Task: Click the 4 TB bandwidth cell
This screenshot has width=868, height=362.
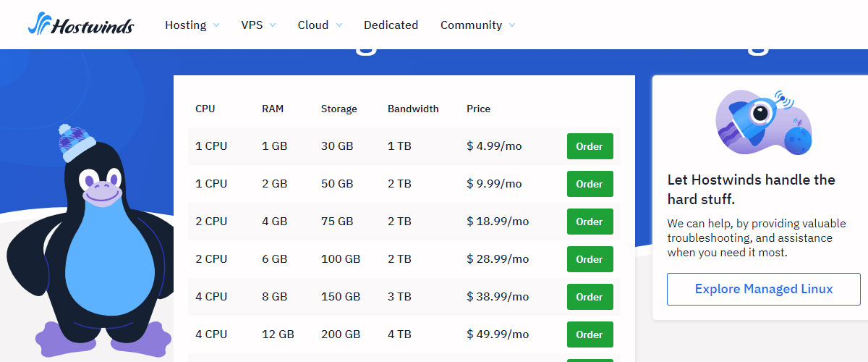Action: pyautogui.click(x=399, y=334)
